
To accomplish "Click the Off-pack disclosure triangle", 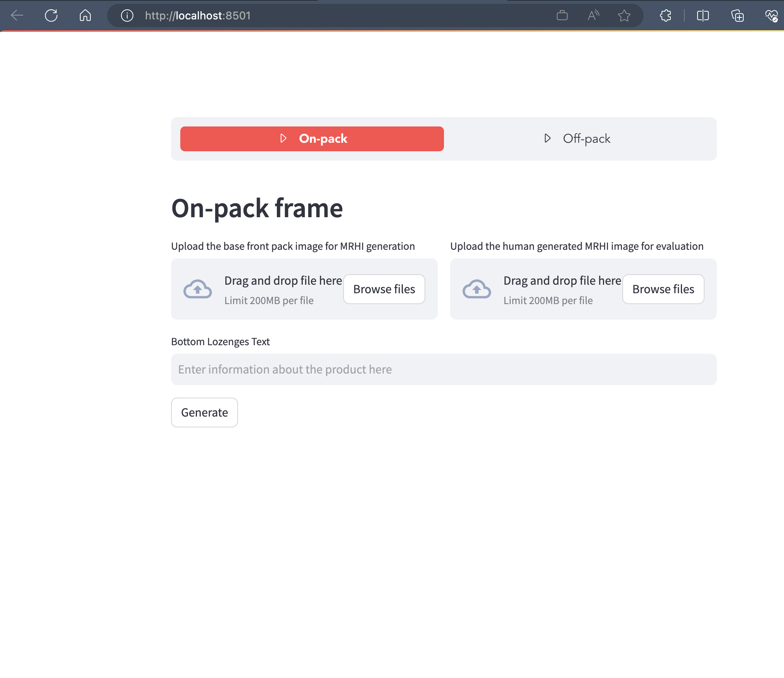I will (547, 138).
